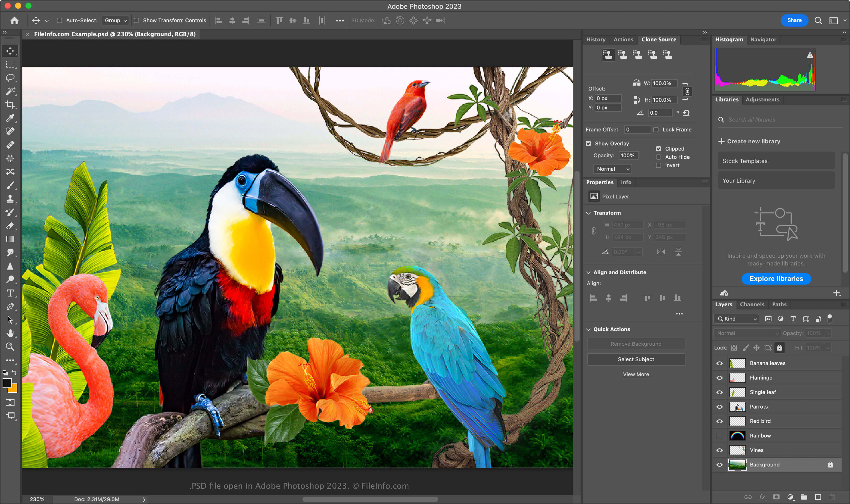Viewport: 850px width, 504px height.
Task: Click the Remove Background button
Action: 636,343
